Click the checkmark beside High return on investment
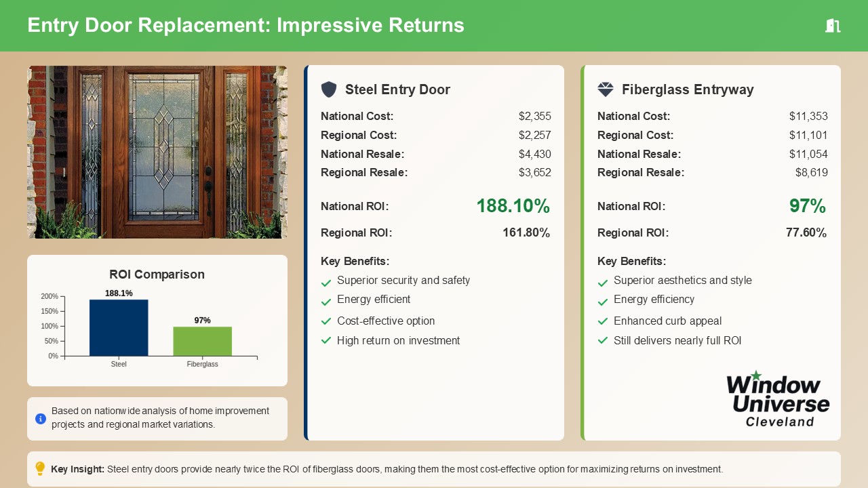 (326, 341)
